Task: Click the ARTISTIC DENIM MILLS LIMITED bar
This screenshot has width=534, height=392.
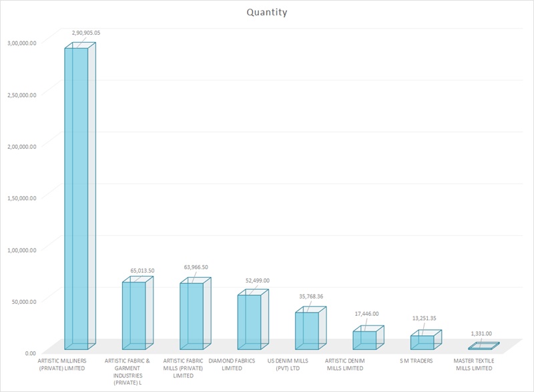Action: 368,337
